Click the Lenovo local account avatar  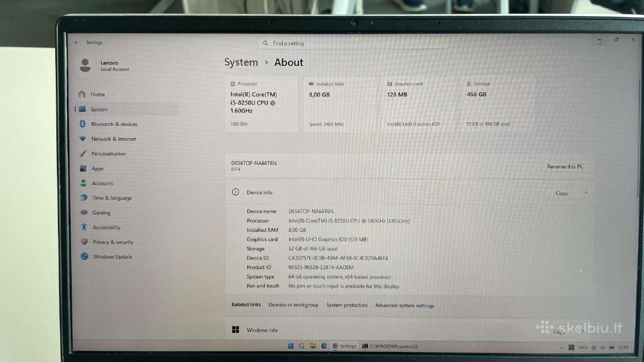[85, 65]
